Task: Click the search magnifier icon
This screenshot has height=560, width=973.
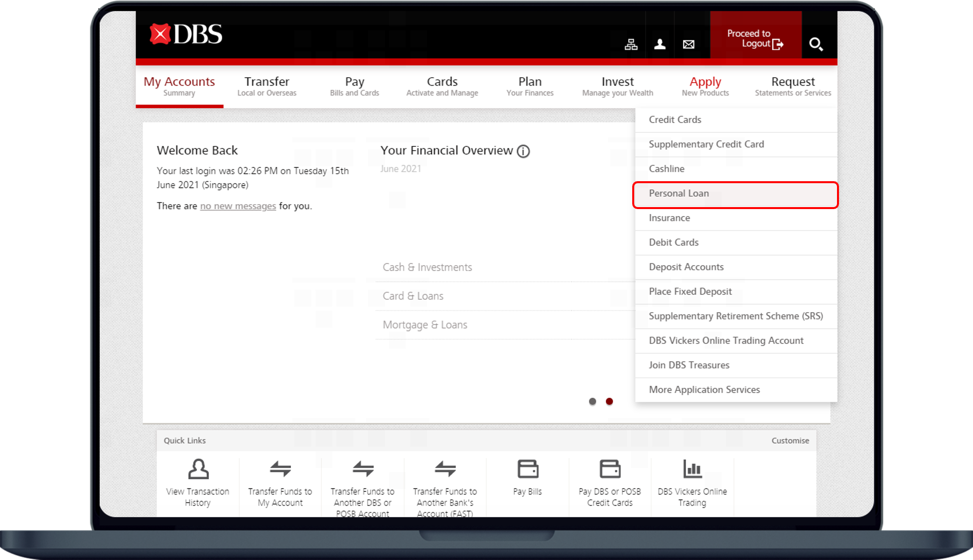Action: pyautogui.click(x=816, y=44)
